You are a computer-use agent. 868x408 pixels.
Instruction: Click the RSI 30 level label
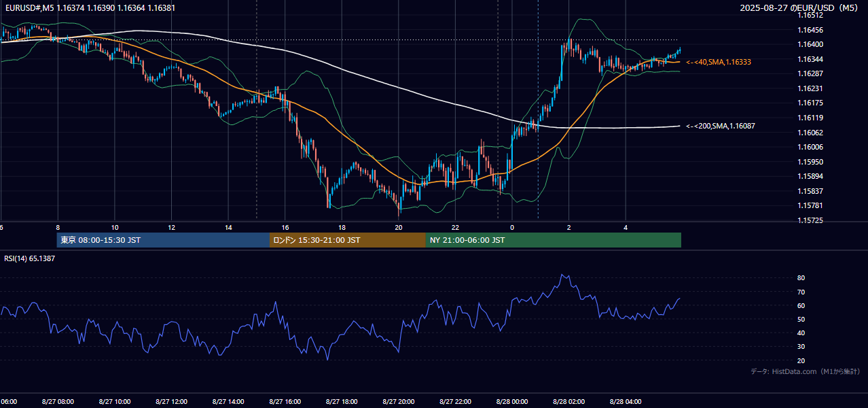(x=801, y=347)
